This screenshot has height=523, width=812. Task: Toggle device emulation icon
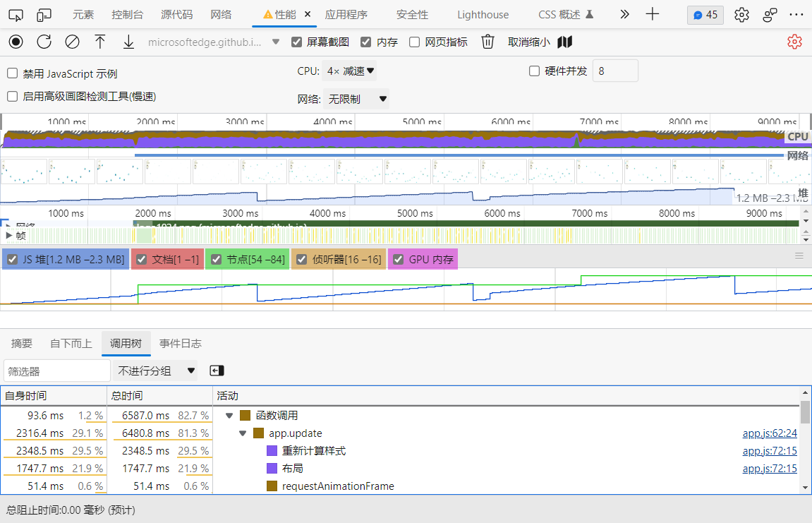(44, 15)
